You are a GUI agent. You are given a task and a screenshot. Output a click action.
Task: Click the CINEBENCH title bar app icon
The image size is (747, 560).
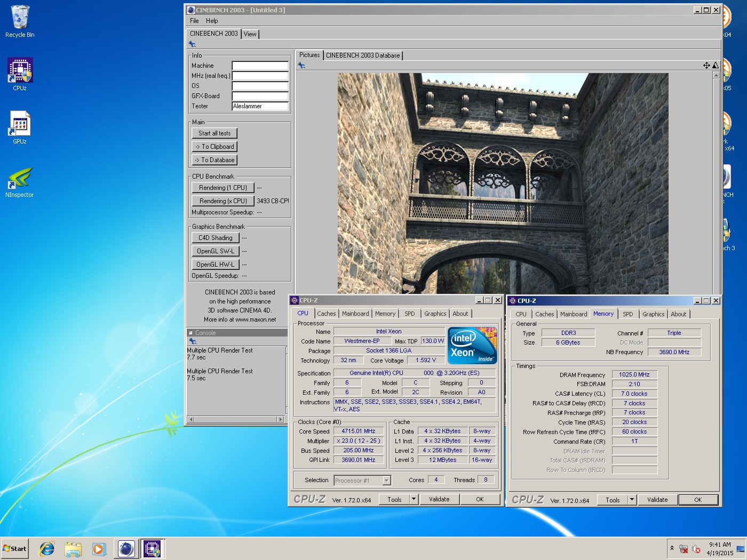(191, 10)
